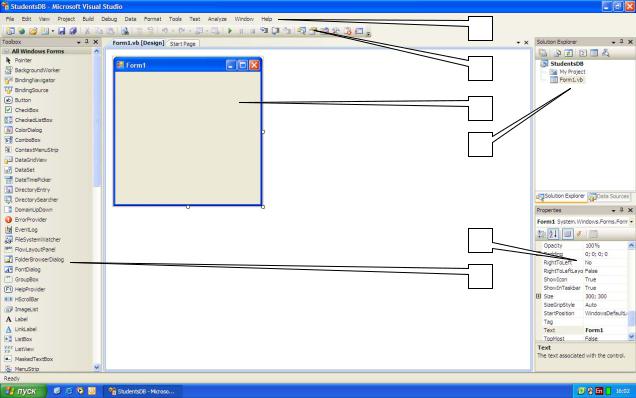The height and width of the screenshot is (398, 636).
Task: Pick DateTimePicker from the Toolbox
Action: 33,180
